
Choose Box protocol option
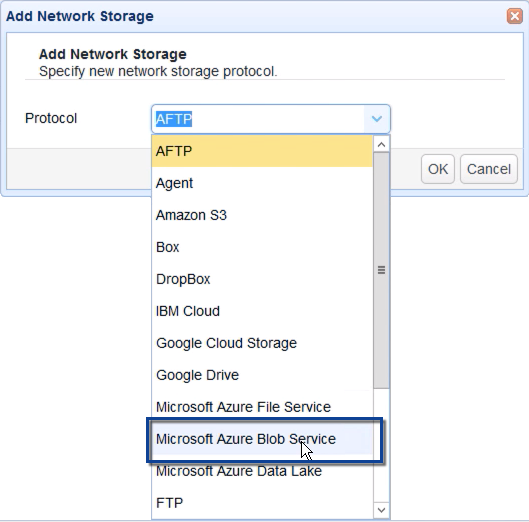pyautogui.click(x=262, y=247)
